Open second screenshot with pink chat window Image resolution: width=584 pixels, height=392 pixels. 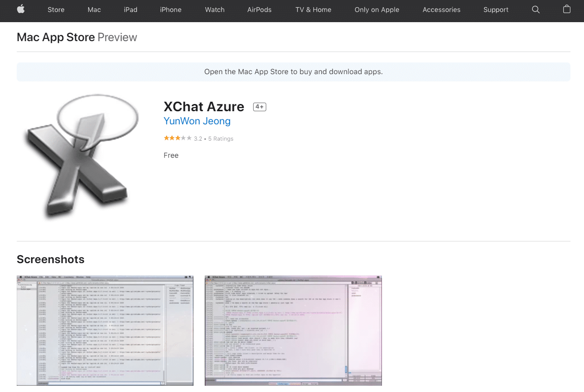pyautogui.click(x=293, y=331)
